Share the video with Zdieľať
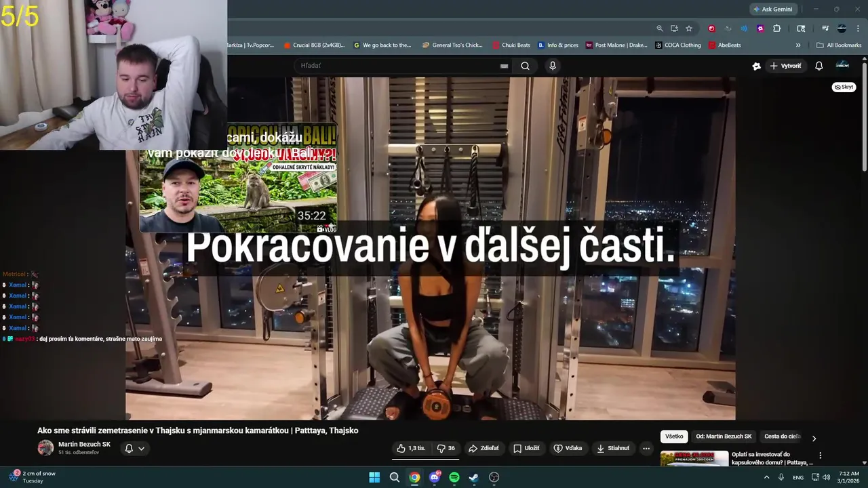 click(x=484, y=448)
